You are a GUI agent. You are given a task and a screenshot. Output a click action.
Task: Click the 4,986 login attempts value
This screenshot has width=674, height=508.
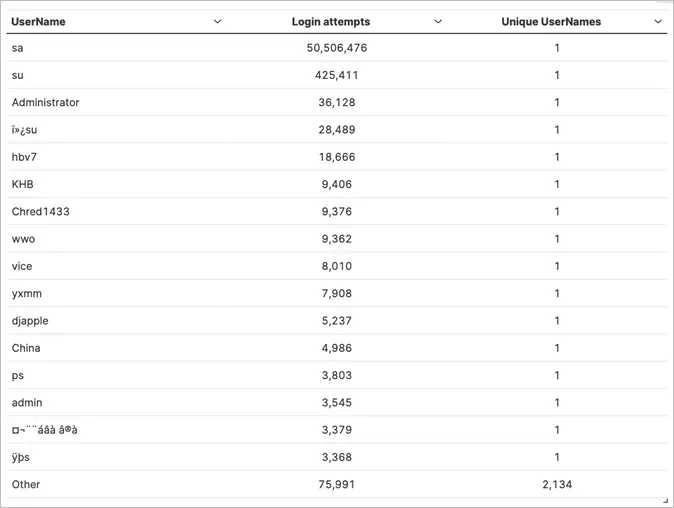pyautogui.click(x=337, y=348)
